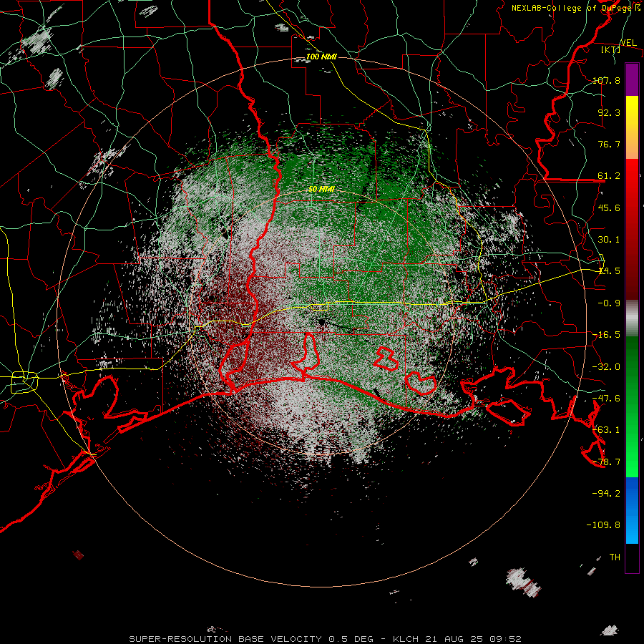Click the 76.7 legend value

(609, 144)
